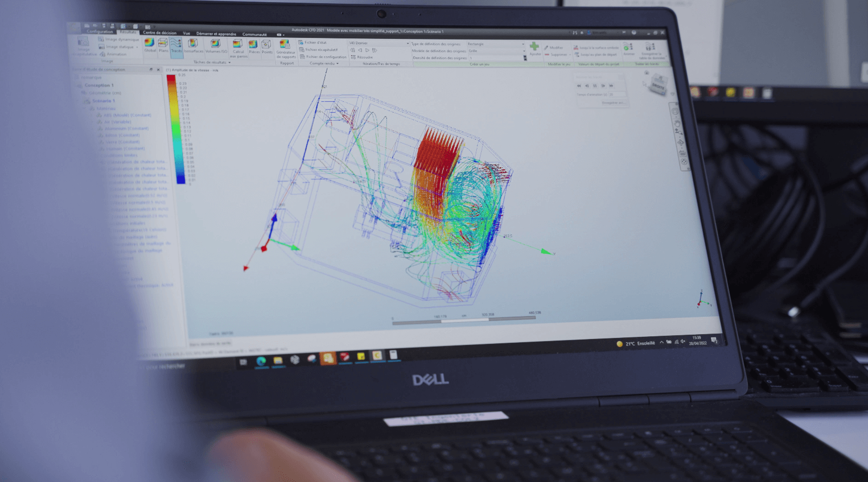The width and height of the screenshot is (868, 482).
Task: Select the Points results task
Action: (267, 47)
